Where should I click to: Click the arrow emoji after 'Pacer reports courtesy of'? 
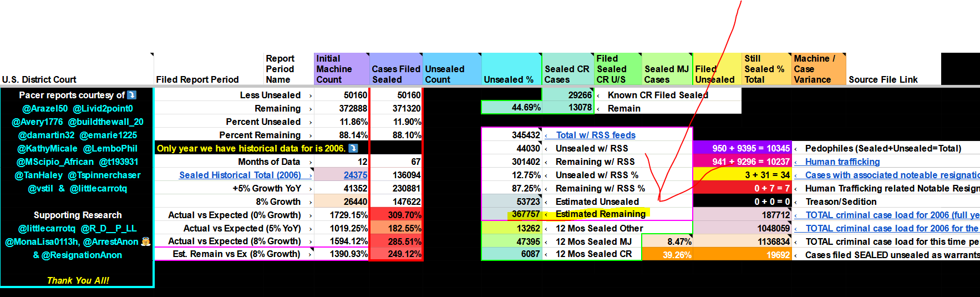[x=131, y=95]
